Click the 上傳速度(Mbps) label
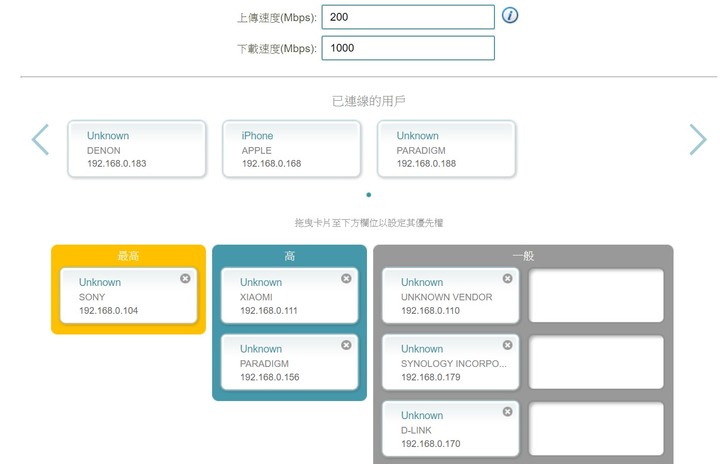 coord(277,18)
